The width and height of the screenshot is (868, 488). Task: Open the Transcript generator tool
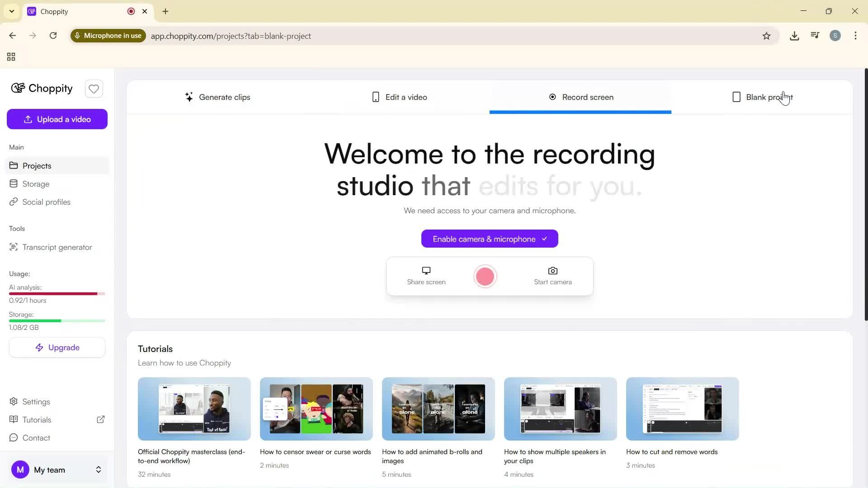[57, 247]
